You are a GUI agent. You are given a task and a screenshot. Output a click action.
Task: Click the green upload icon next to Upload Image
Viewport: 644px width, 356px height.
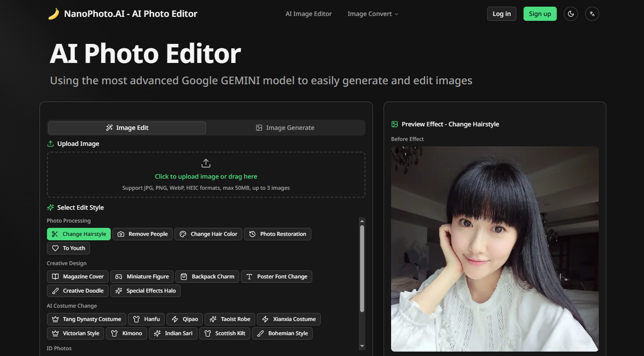pos(50,143)
